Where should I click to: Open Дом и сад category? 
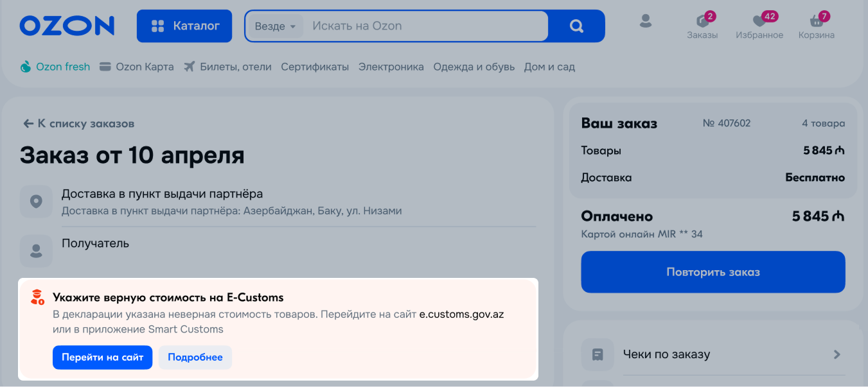tap(549, 67)
